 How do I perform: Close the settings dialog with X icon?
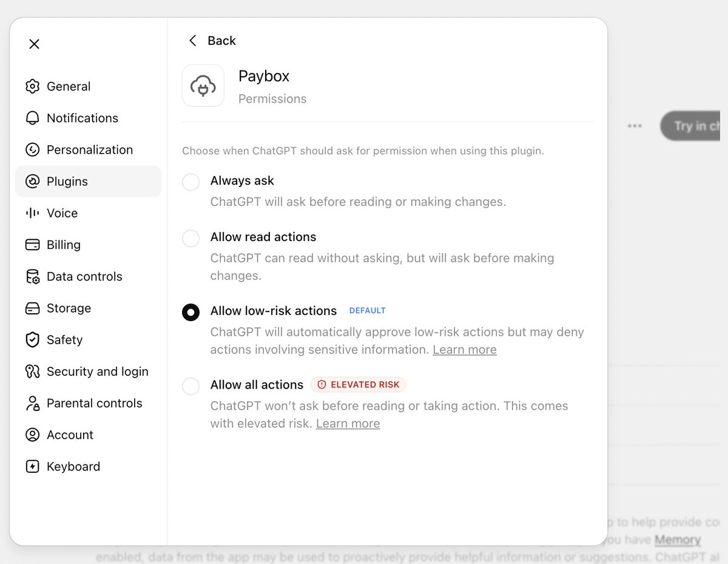(x=35, y=44)
